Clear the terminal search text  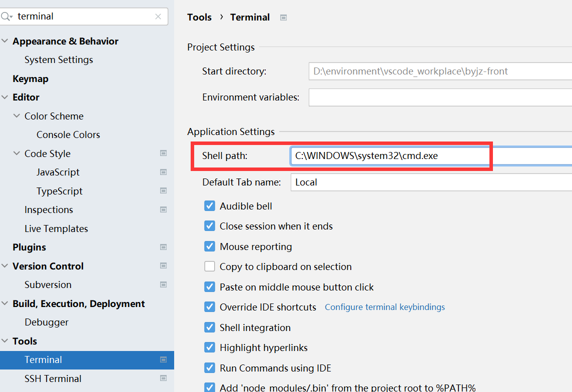tap(158, 16)
